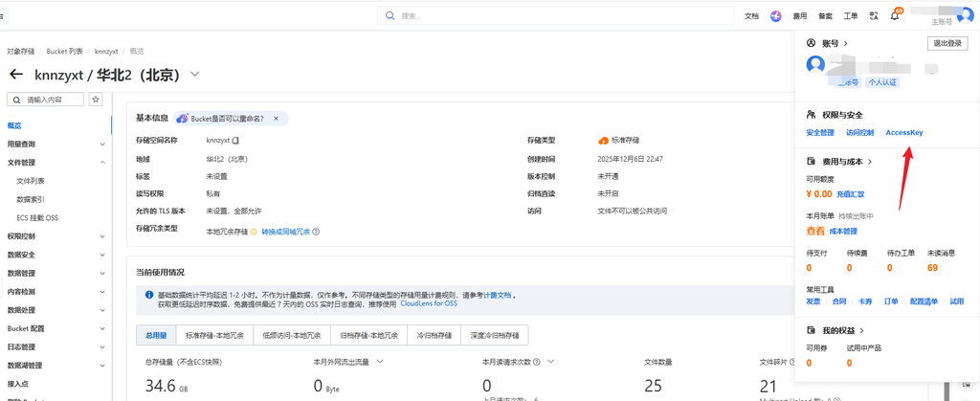Viewport: 980px width, 401px height.
Task: Open the notification bell with 69 badge
Action: click(x=895, y=16)
